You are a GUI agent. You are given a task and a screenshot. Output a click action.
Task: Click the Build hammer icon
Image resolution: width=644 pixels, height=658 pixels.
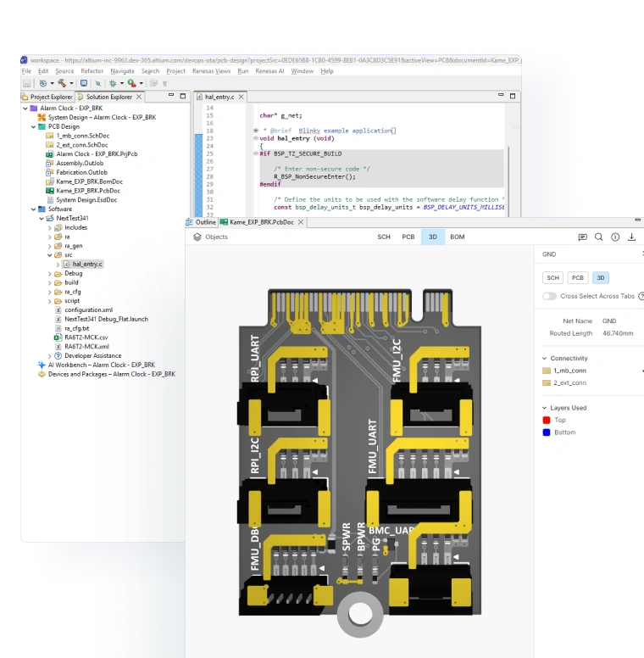pyautogui.click(x=62, y=83)
